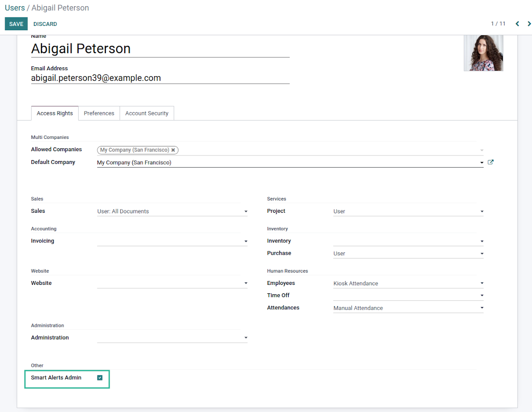Image resolution: width=532 pixels, height=412 pixels.
Task: Select the Access Rights tab
Action: click(55, 113)
